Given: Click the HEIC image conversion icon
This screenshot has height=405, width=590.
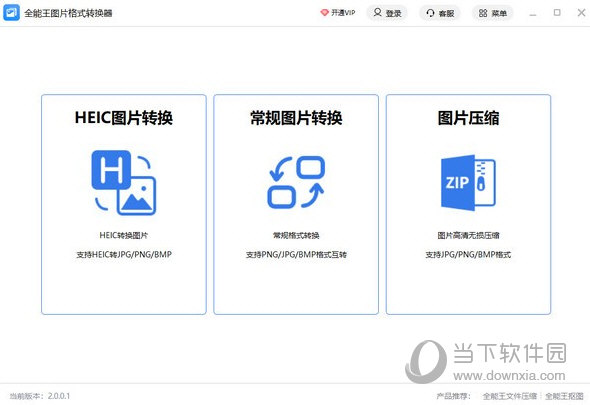Looking at the screenshot, I should click(124, 183).
